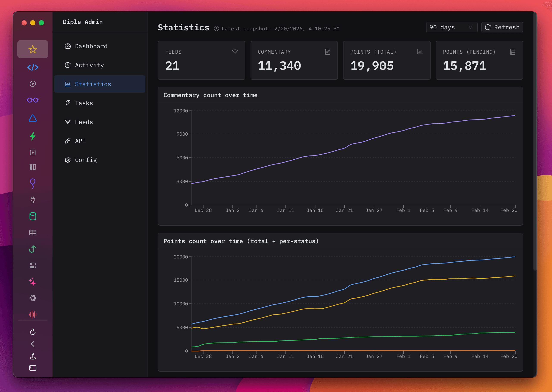Viewport: 552px width, 392px height.
Task: Open the green database cylinder icon
Action: (x=33, y=216)
